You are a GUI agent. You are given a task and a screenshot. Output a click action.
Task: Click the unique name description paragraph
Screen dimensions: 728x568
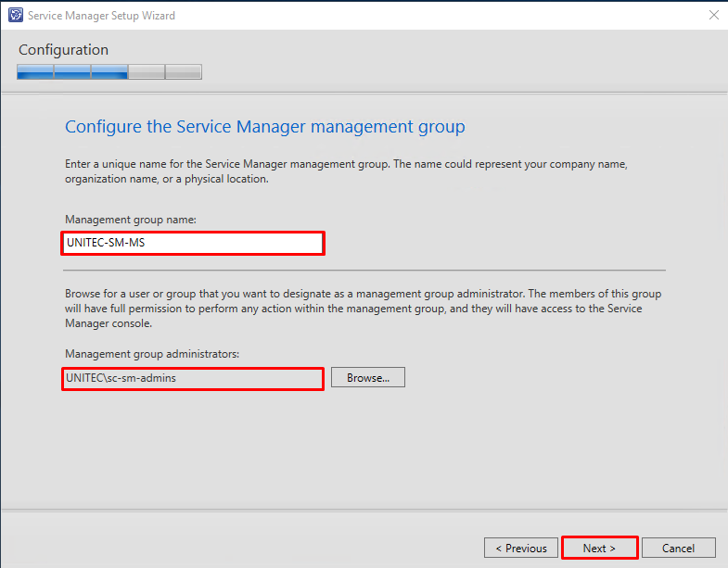[x=346, y=171]
